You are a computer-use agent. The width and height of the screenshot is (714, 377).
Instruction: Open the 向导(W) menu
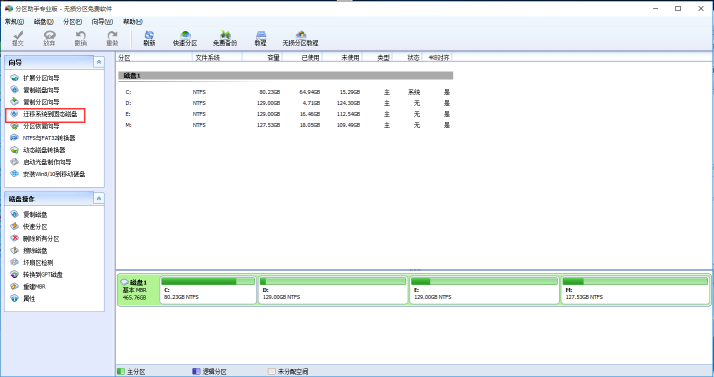[102, 21]
